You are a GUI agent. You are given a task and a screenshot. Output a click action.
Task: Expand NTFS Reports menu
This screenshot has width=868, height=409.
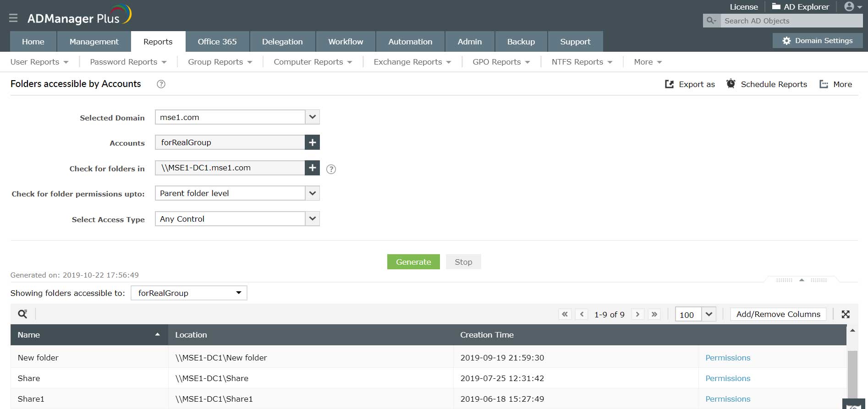click(x=582, y=62)
